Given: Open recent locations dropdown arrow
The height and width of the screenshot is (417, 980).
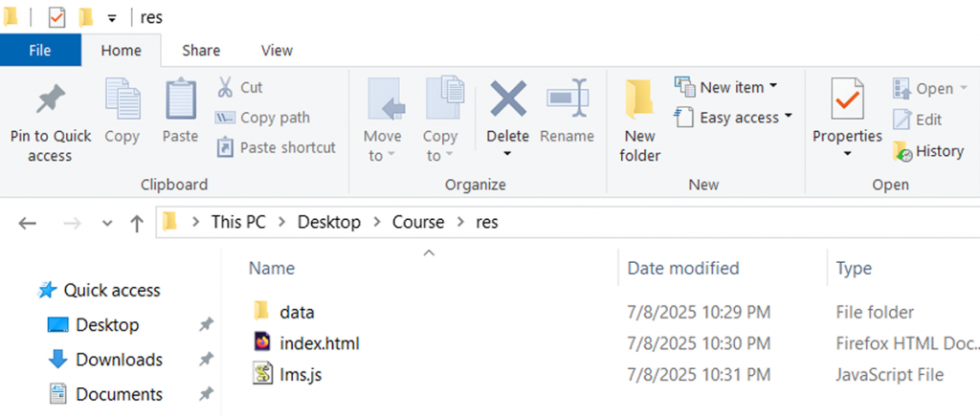Looking at the screenshot, I should click(x=106, y=223).
